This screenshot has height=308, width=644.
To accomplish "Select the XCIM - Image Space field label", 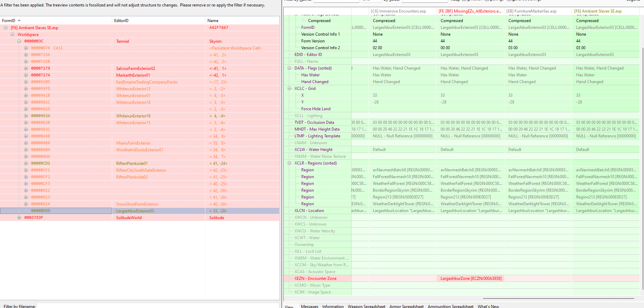I will [x=313, y=292].
